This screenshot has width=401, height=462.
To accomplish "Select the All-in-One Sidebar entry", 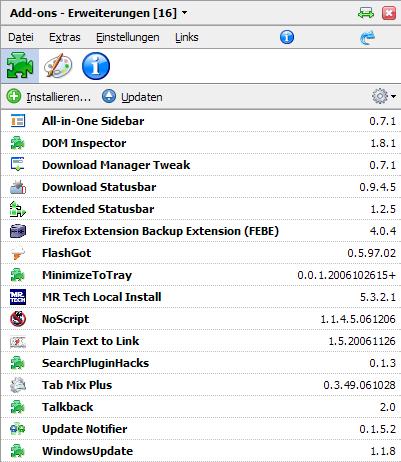I will tap(200, 121).
